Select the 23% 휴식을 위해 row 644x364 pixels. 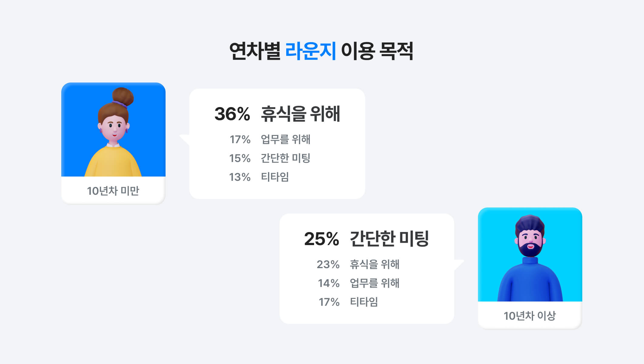click(358, 265)
